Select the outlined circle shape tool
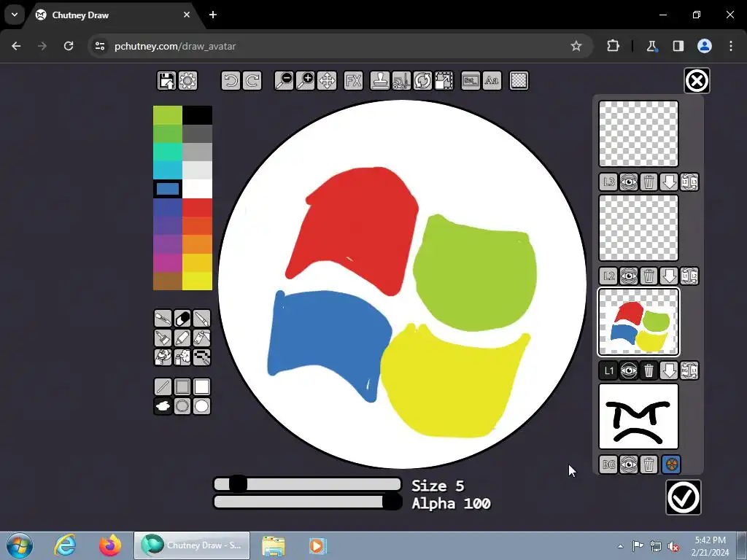747x560 pixels. (182, 406)
